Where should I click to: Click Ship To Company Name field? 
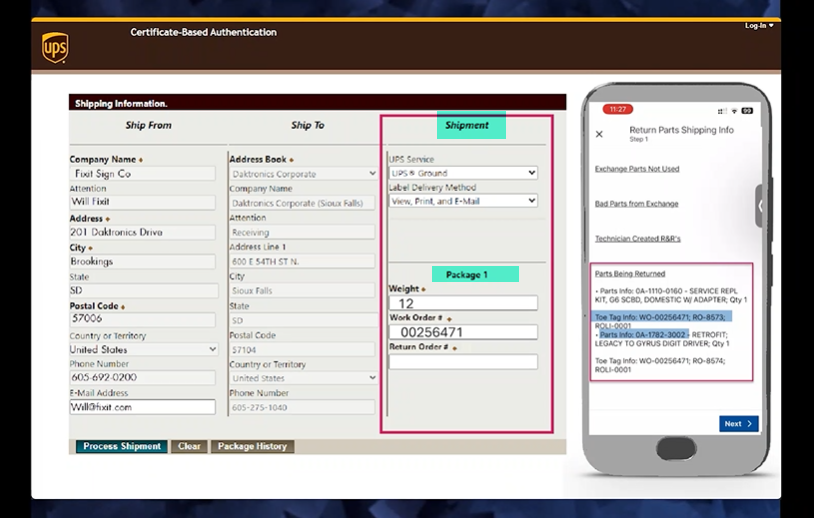[302, 203]
